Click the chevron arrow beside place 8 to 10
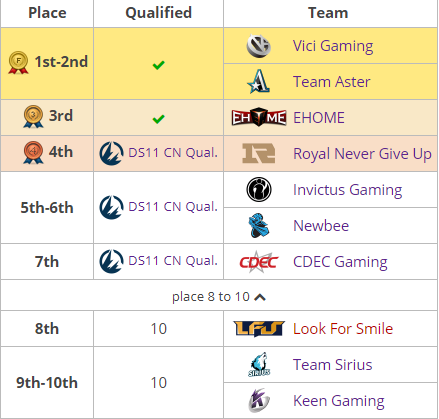This screenshot has width=439, height=419. [260, 297]
